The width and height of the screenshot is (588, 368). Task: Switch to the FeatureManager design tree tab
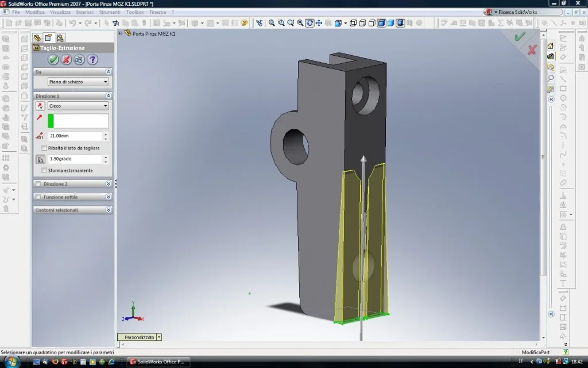coord(38,38)
